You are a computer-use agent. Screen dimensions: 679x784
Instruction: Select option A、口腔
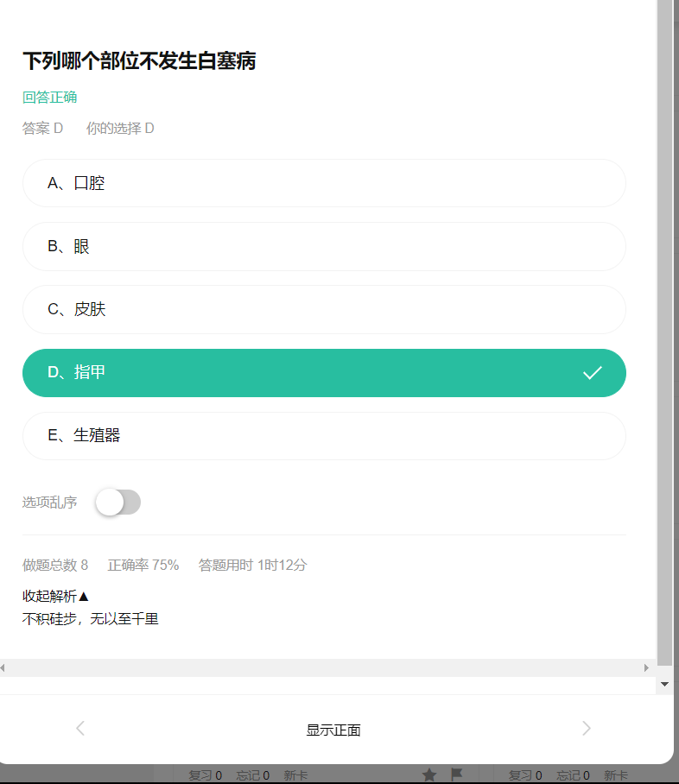(324, 183)
